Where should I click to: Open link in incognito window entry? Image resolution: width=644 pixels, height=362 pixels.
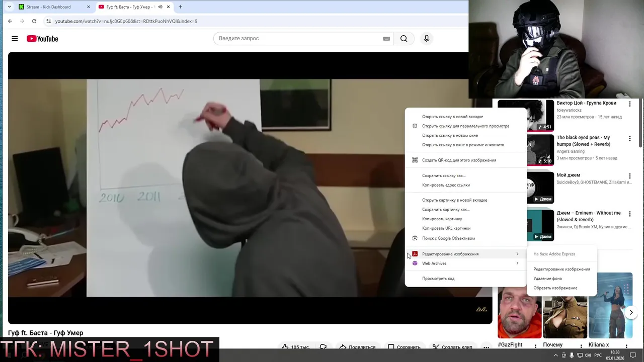(x=463, y=145)
